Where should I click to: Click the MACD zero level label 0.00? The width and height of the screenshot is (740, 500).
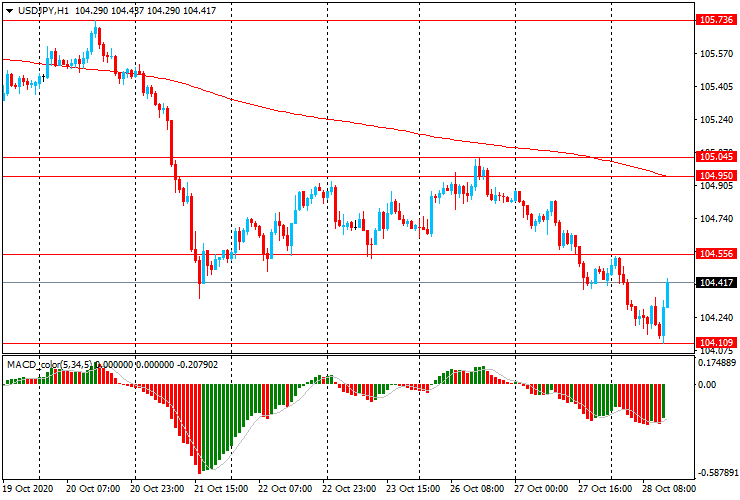tap(707, 385)
